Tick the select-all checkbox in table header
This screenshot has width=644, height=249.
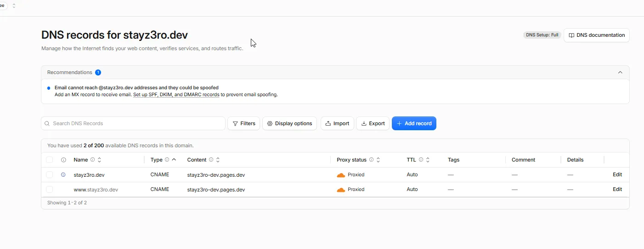pos(50,160)
